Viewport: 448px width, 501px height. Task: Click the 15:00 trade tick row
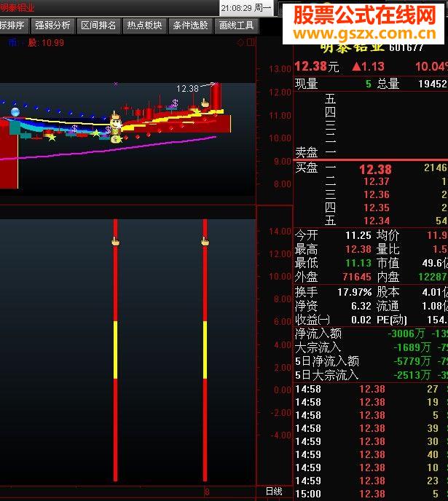pyautogui.click(x=371, y=494)
